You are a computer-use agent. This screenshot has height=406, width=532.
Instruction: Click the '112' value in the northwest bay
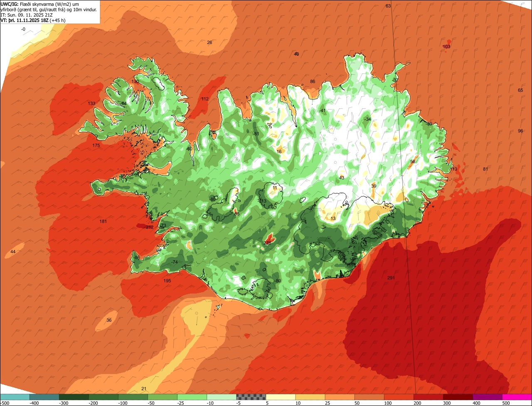[205, 99]
